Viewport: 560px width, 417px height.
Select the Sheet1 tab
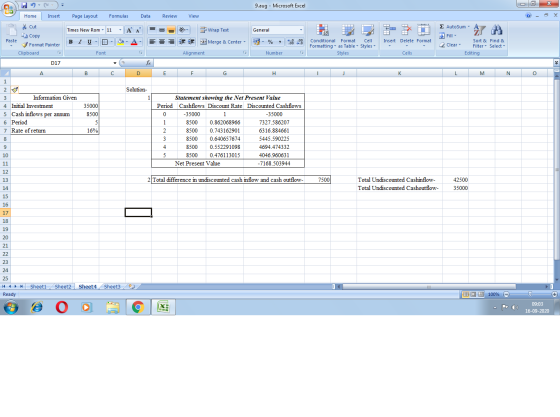[x=38, y=286]
